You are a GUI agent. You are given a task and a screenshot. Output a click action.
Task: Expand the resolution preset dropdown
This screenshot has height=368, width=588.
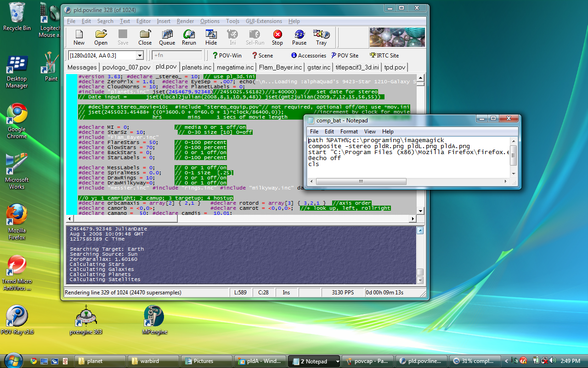click(x=140, y=56)
